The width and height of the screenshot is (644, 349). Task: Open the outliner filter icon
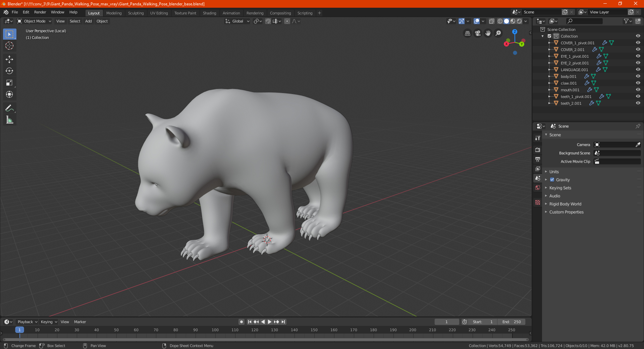628,21
